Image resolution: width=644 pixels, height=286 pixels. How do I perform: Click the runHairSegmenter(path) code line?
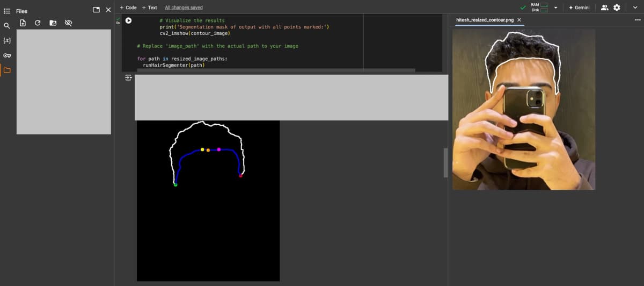173,65
